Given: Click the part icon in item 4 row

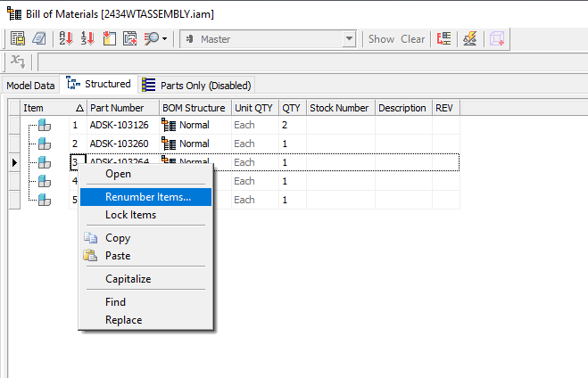Looking at the screenshot, I should [45, 181].
